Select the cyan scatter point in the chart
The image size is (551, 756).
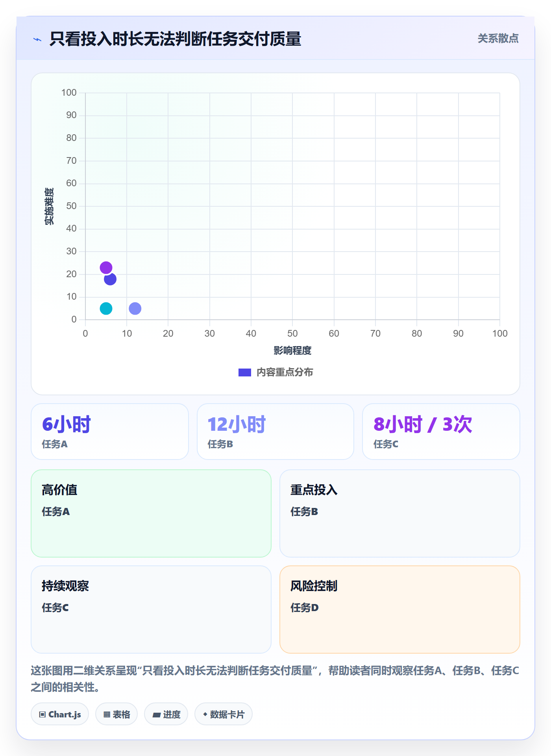coord(106,308)
